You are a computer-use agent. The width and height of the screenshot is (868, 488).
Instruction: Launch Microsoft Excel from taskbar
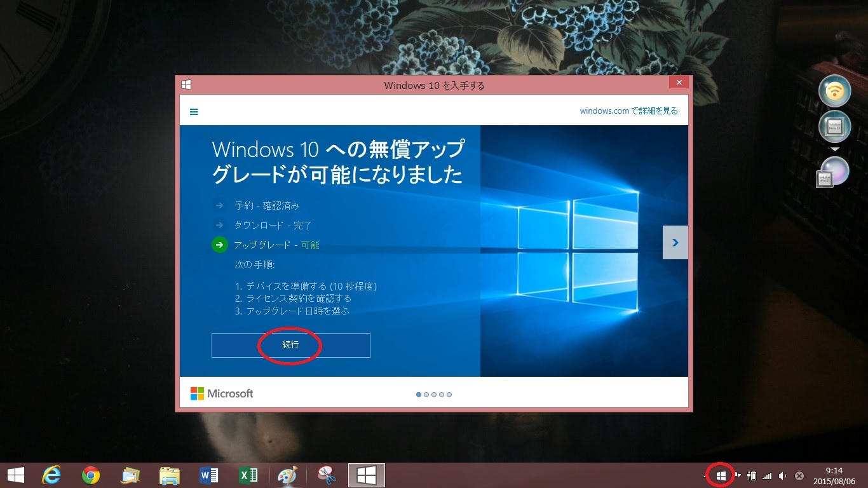coord(248,475)
